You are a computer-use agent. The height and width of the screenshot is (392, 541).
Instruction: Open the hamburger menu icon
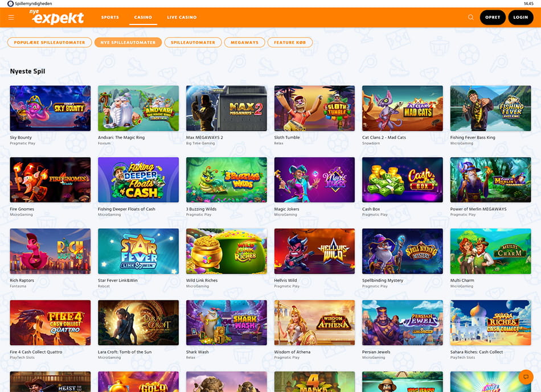(x=11, y=18)
